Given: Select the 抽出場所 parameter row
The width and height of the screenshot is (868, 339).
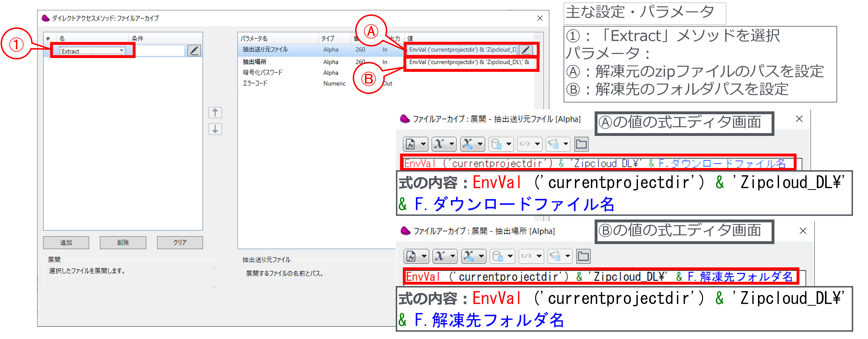Looking at the screenshot, I should click(x=385, y=62).
